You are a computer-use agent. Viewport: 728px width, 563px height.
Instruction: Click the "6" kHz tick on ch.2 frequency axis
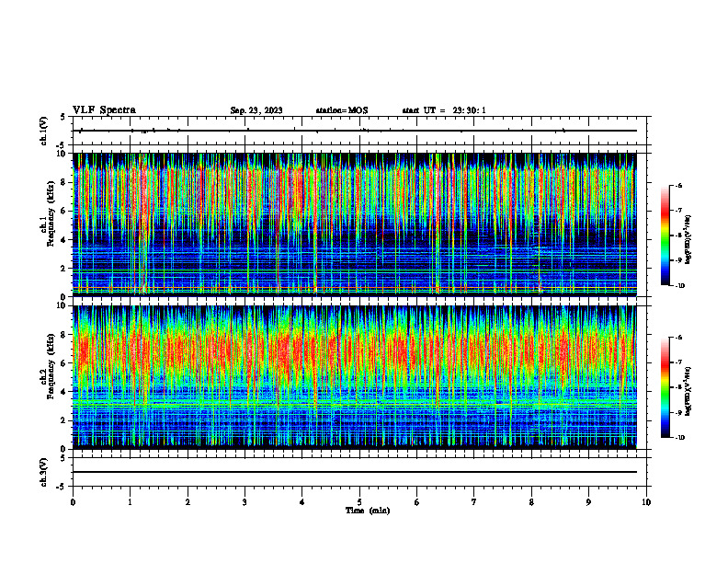tap(64, 363)
